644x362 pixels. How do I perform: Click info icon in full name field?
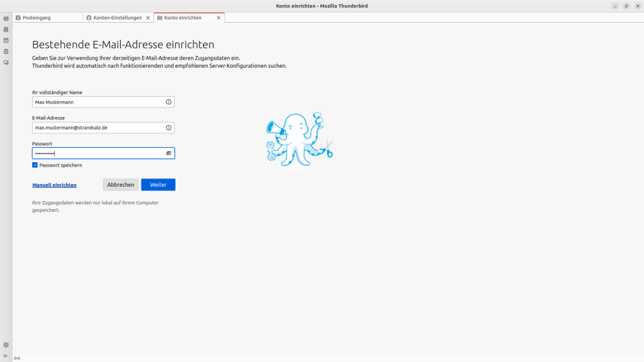[x=169, y=102]
